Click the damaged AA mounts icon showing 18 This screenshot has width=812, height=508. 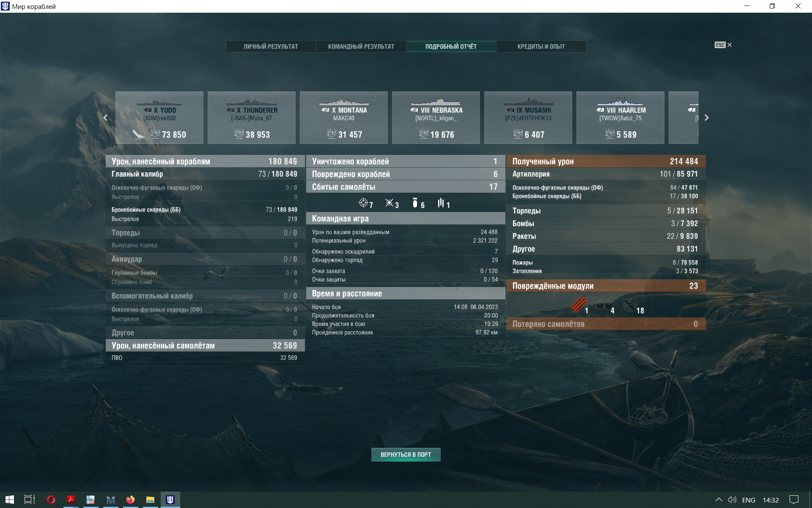630,305
